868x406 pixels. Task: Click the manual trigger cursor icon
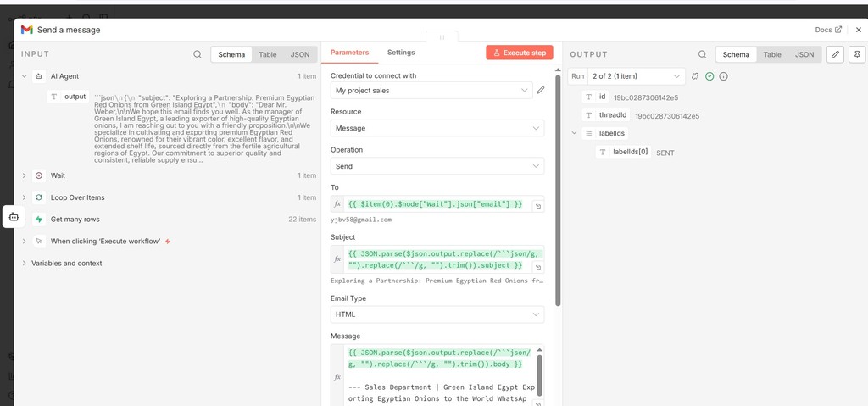coord(39,241)
